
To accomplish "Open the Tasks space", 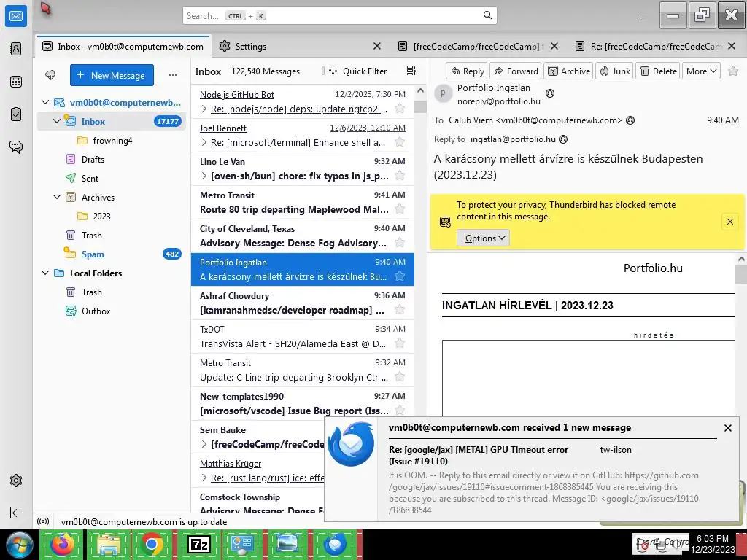I will pos(16,114).
